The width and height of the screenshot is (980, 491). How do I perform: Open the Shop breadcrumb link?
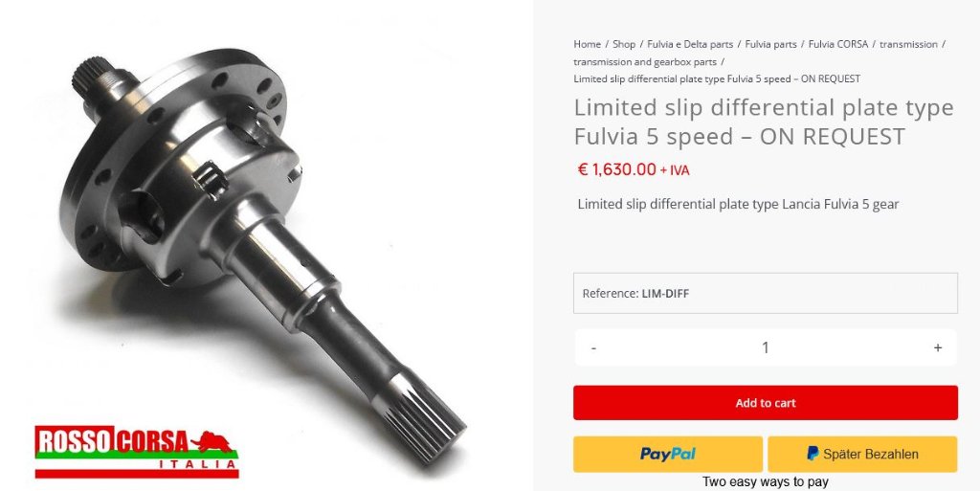tap(624, 44)
